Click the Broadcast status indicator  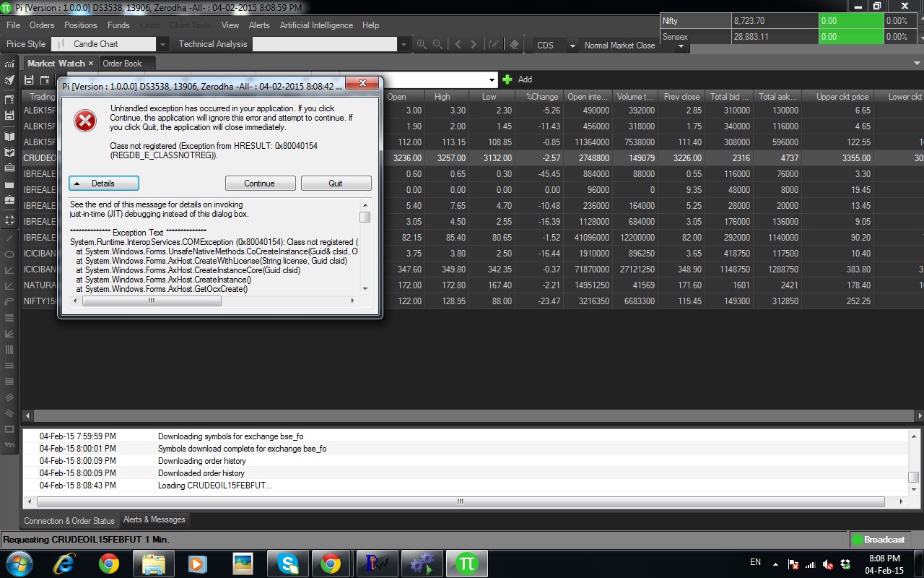point(879,540)
